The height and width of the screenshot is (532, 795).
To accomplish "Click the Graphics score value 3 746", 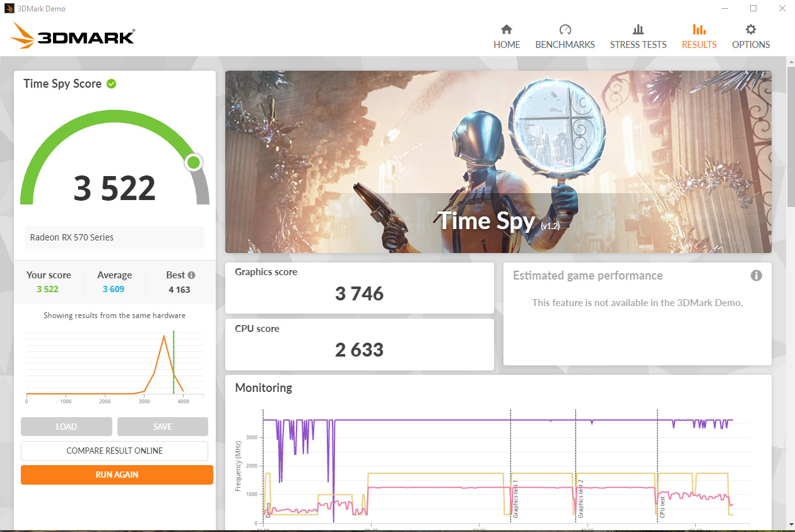I will 359,293.
